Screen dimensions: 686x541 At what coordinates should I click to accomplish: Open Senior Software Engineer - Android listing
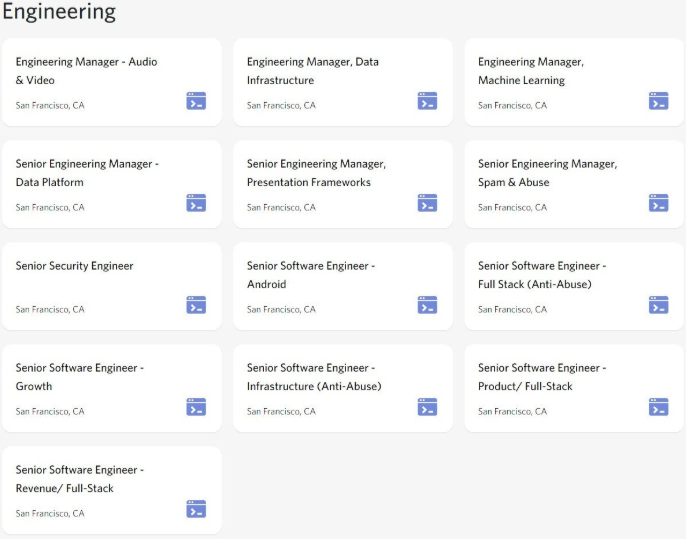click(x=311, y=275)
